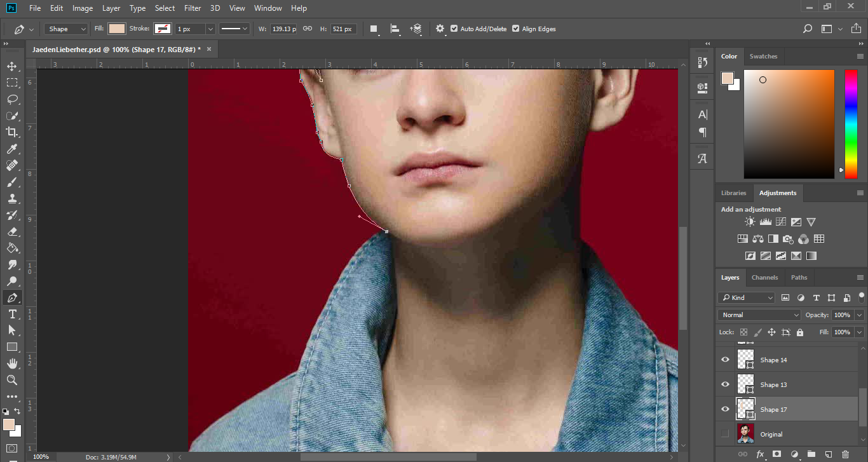Open path operations dropdown
Viewport: 868px width, 462px height.
pyautogui.click(x=374, y=29)
